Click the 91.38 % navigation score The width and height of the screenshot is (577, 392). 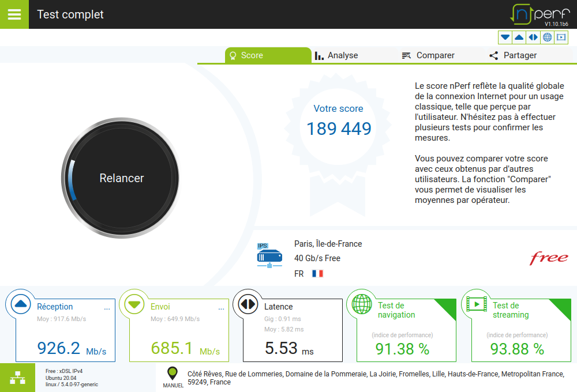pyautogui.click(x=402, y=349)
